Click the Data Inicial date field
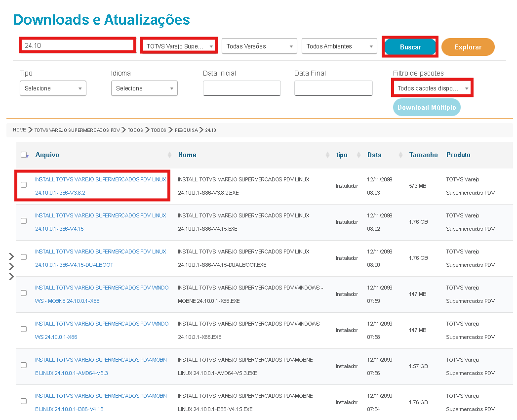 tap(241, 88)
